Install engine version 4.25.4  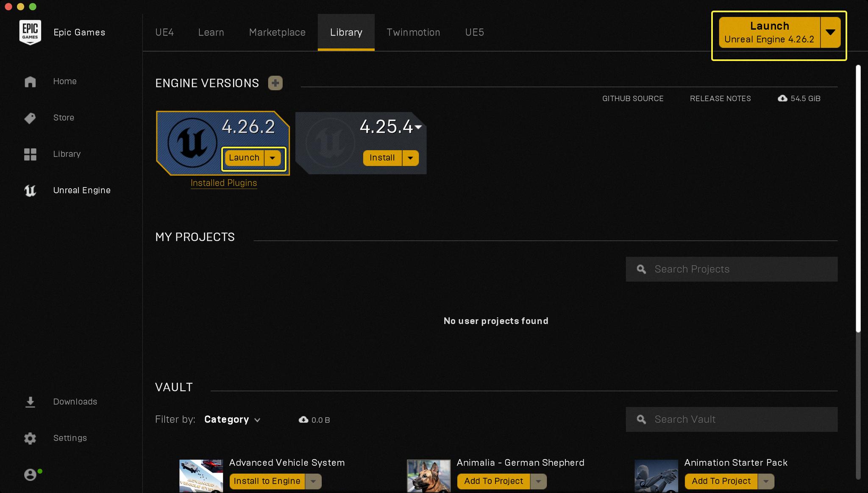tap(382, 158)
